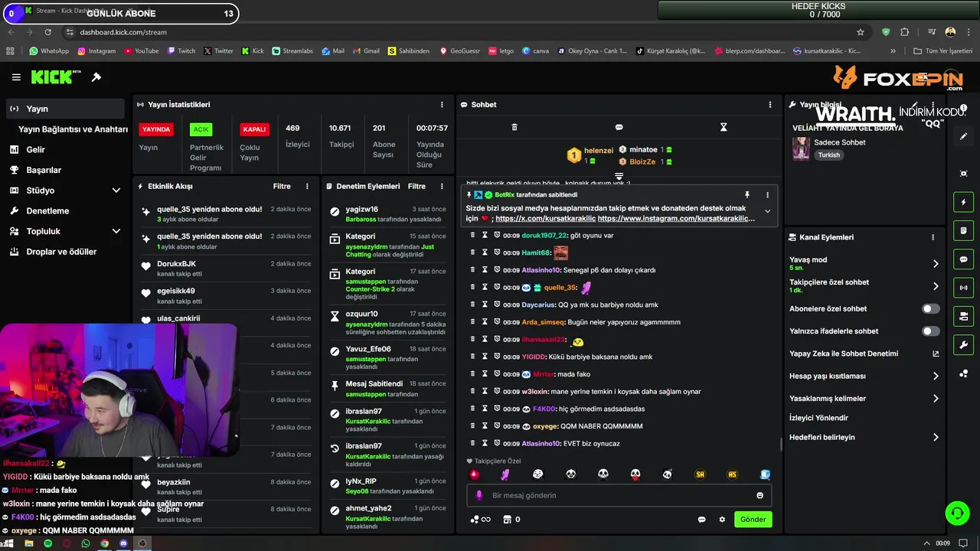Open Chrome from the taskbar

(104, 543)
